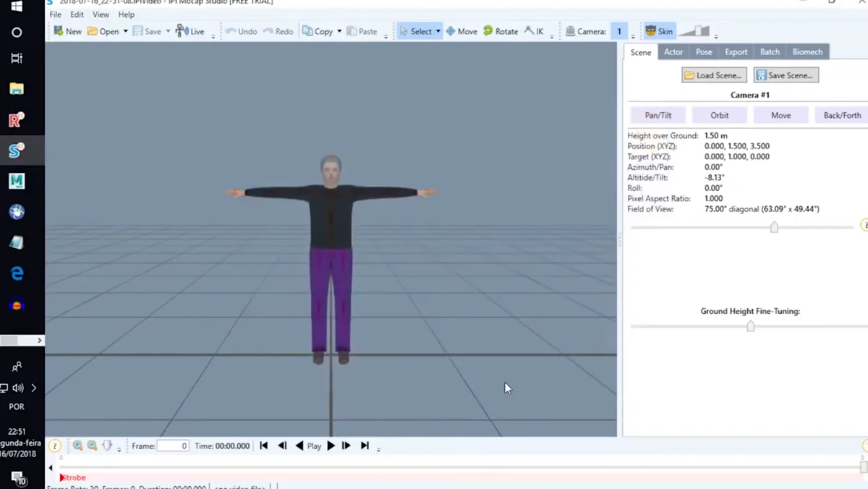This screenshot has height=489, width=868.
Task: Select Pan/Tilt camera mode
Action: tap(658, 115)
